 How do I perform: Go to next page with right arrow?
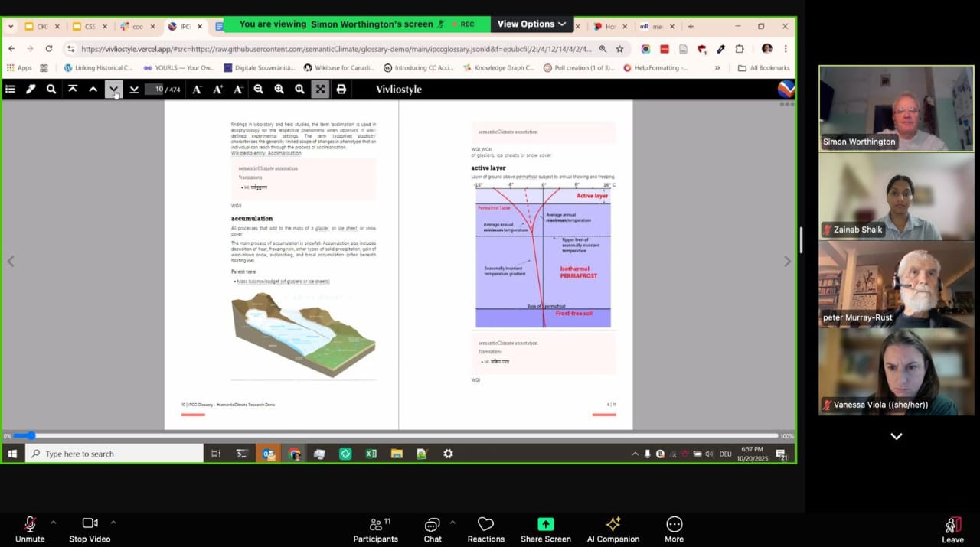pos(787,262)
